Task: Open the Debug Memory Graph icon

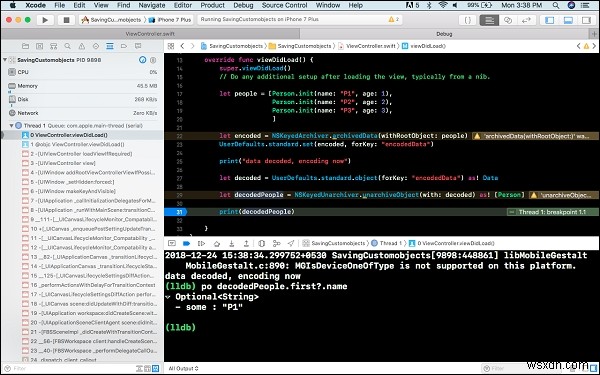Action: pos(276,243)
